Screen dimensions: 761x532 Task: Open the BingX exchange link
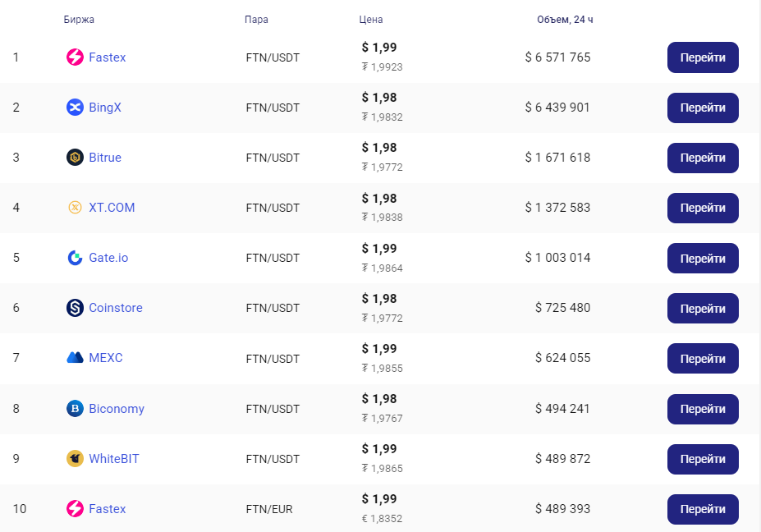coord(105,108)
